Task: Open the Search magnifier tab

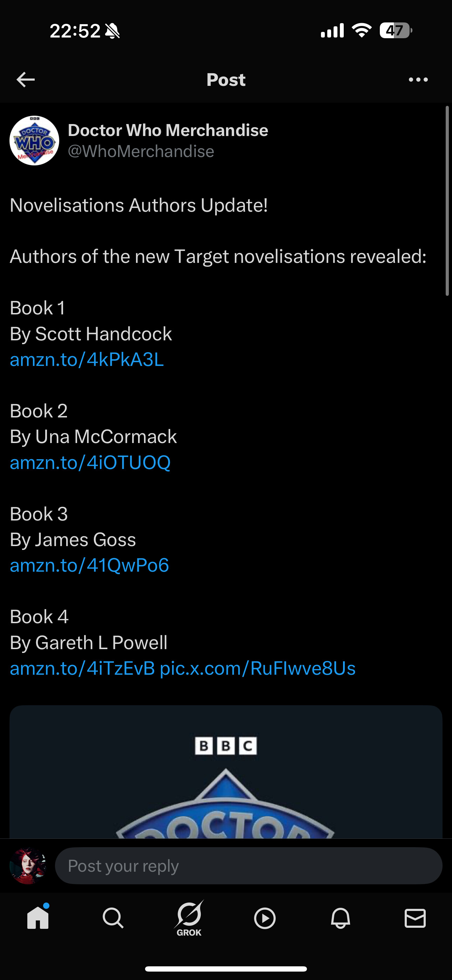Action: (113, 918)
